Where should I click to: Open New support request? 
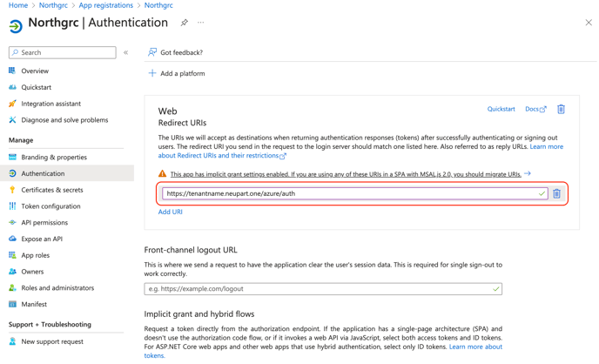coord(52,341)
